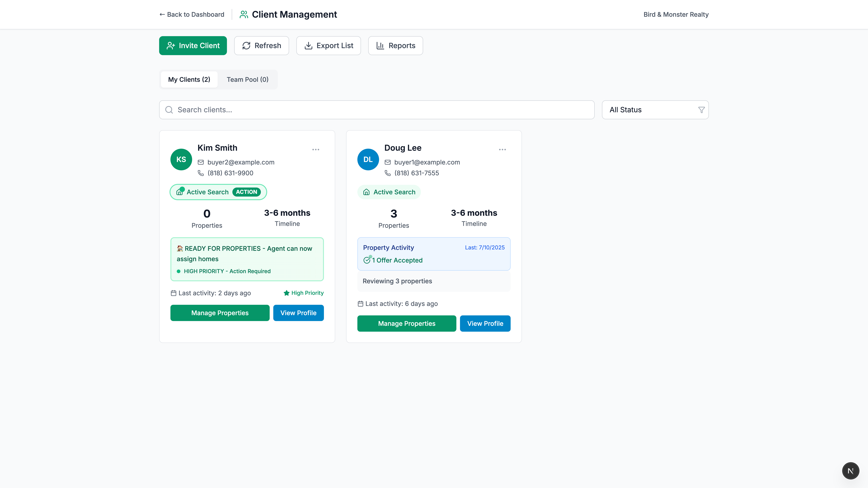Click buyer2@example.com email address
This screenshot has width=868, height=488.
241,162
